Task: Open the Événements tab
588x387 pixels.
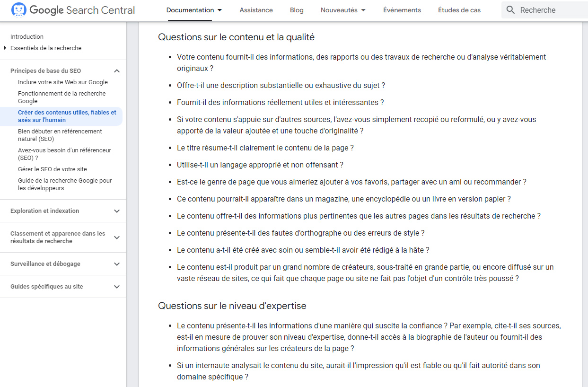Action: 402,10
